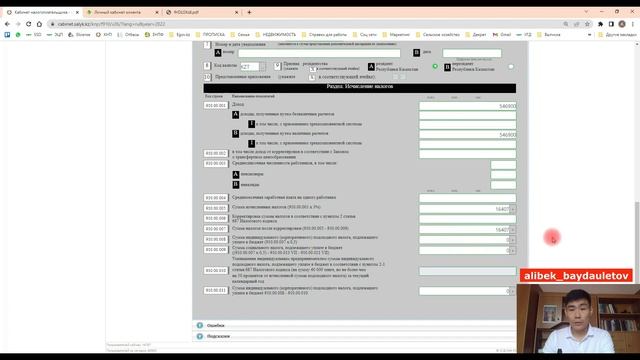
Task: Open the Выписки bookmark folder
Action: tap(549, 35)
